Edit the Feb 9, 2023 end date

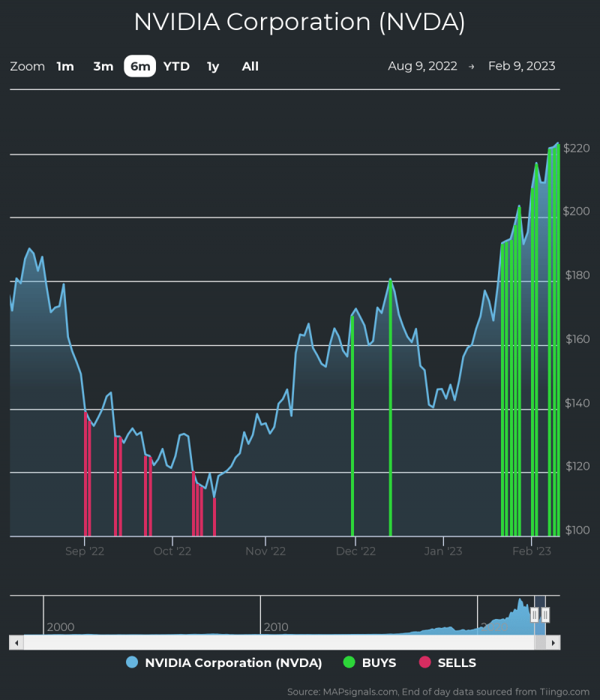coord(522,66)
